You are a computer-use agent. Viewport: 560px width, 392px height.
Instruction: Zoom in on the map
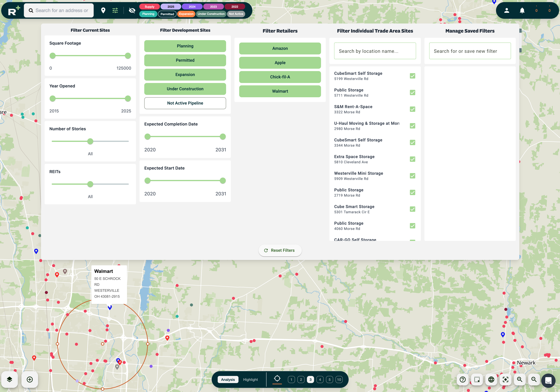click(x=520, y=380)
